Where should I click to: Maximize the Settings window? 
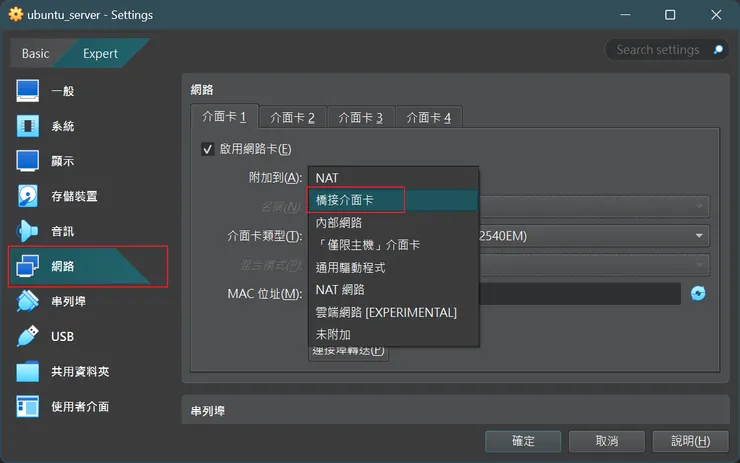point(670,15)
